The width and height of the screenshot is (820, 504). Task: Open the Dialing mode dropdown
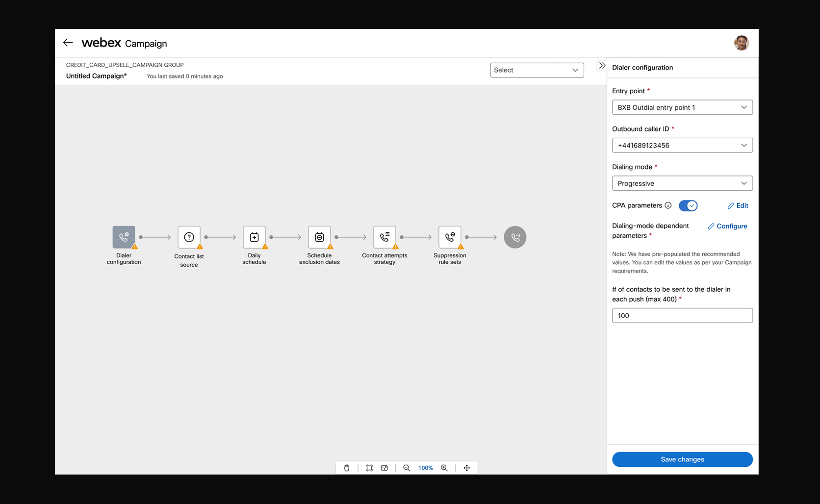pos(682,183)
